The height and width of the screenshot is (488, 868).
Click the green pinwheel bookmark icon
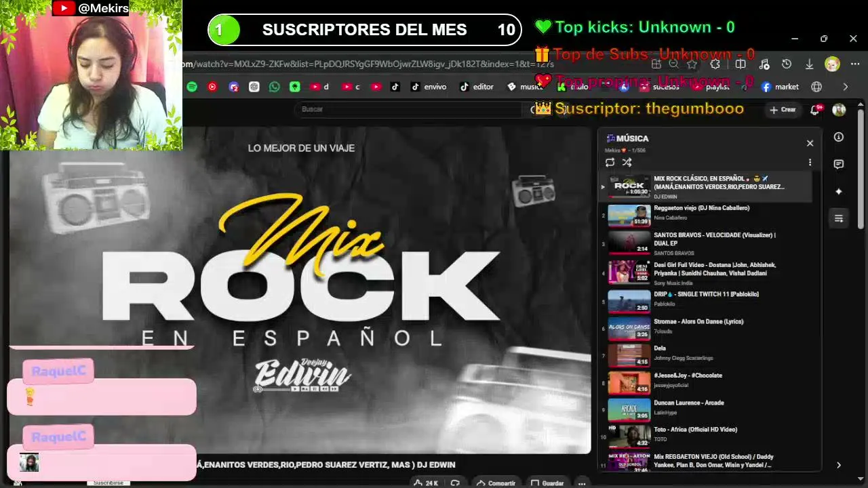pyautogui.click(x=295, y=87)
